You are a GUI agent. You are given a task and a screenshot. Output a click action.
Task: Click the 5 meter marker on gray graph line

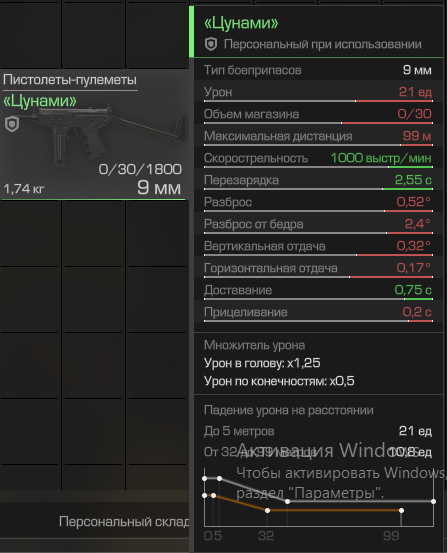(x=219, y=479)
